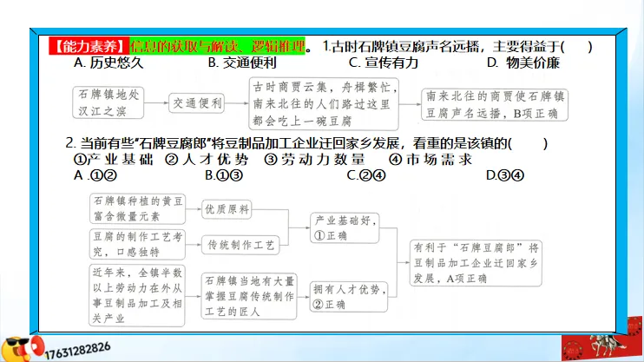Click statement ③劳动力数量
The height and width of the screenshot is (362, 644).
(x=314, y=160)
